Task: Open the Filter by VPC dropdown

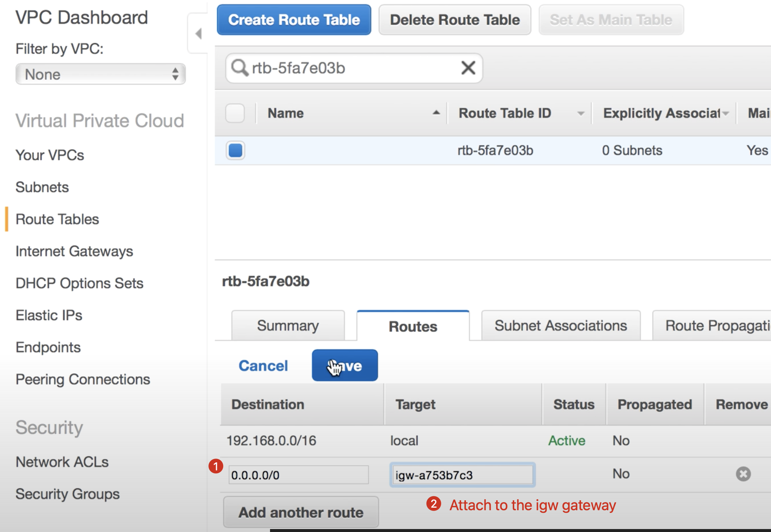Action: 100,74
